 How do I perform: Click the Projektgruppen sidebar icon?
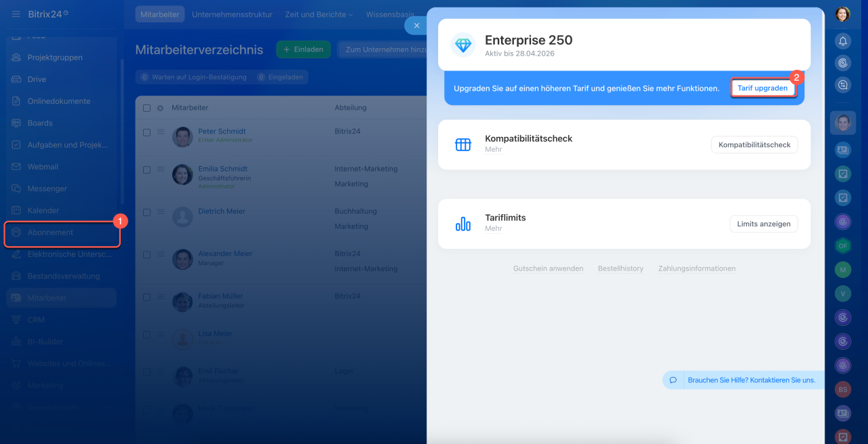click(x=16, y=58)
